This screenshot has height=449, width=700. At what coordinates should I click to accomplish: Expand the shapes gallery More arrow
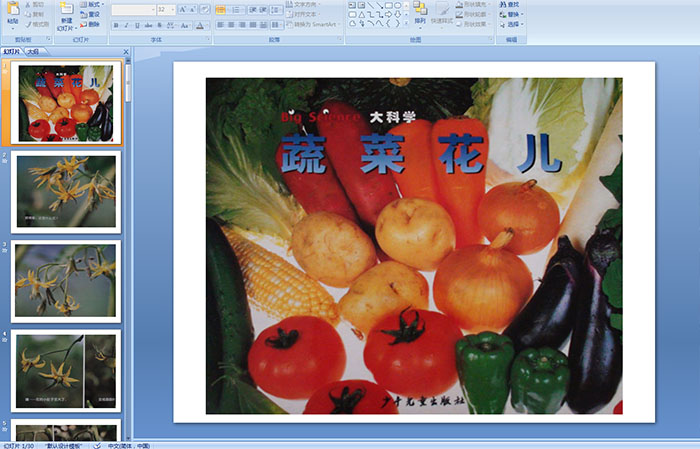[406, 23]
